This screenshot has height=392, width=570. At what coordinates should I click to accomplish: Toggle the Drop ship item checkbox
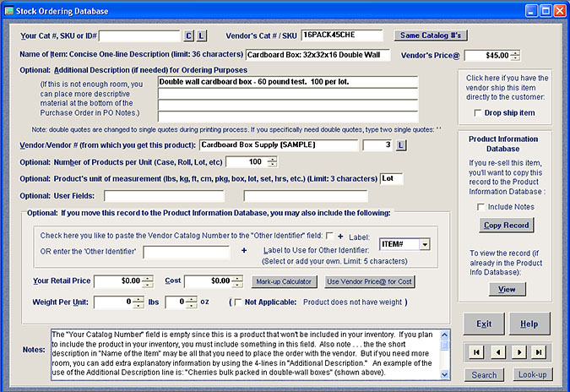tap(478, 113)
